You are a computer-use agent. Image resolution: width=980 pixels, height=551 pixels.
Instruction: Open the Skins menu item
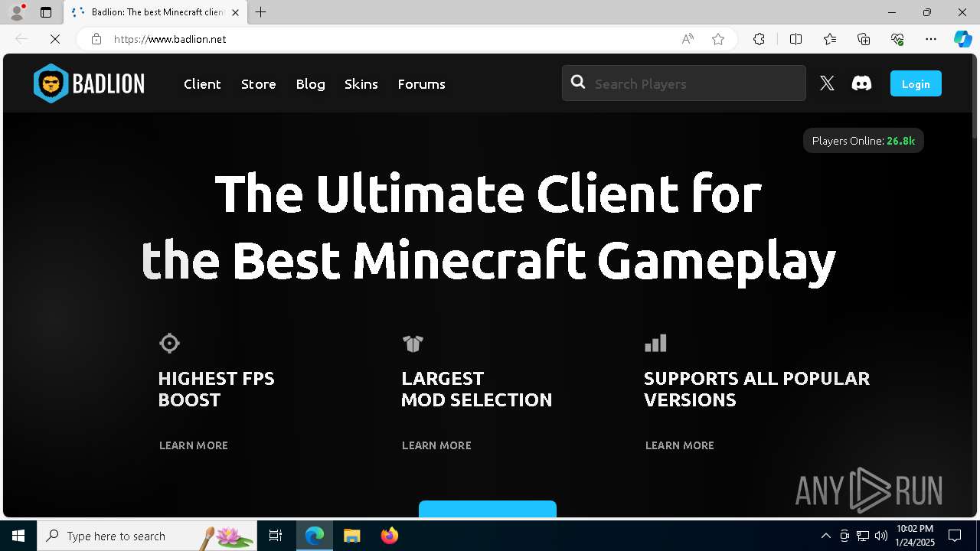coord(361,84)
